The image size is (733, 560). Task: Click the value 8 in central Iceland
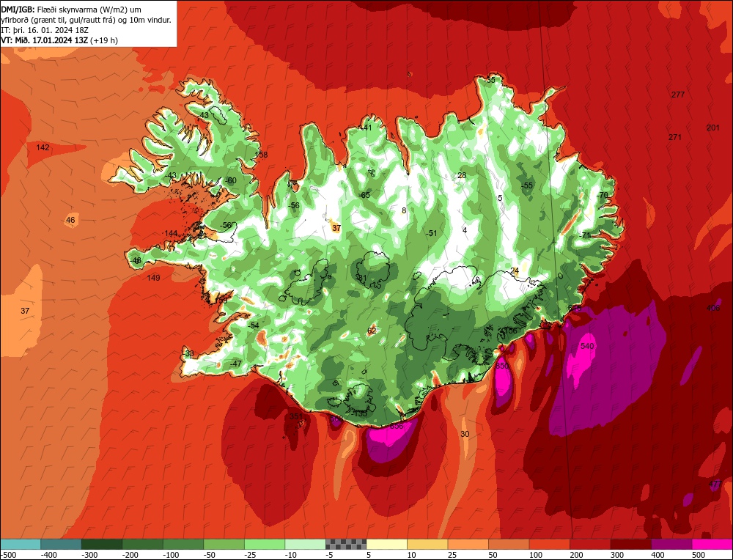pyautogui.click(x=405, y=210)
